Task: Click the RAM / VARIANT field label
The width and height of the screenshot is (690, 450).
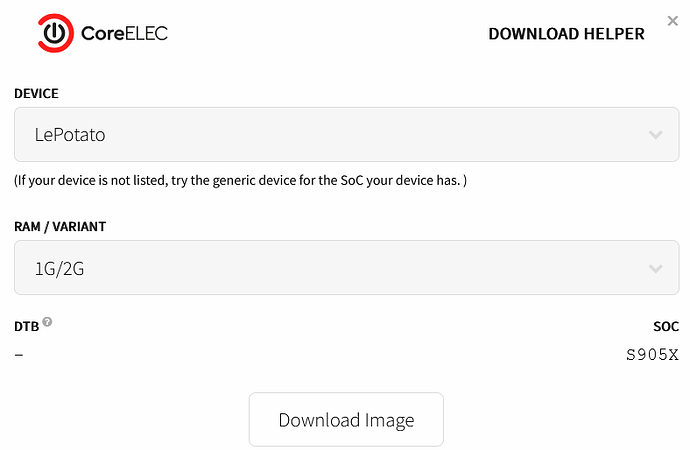Action: [x=60, y=226]
